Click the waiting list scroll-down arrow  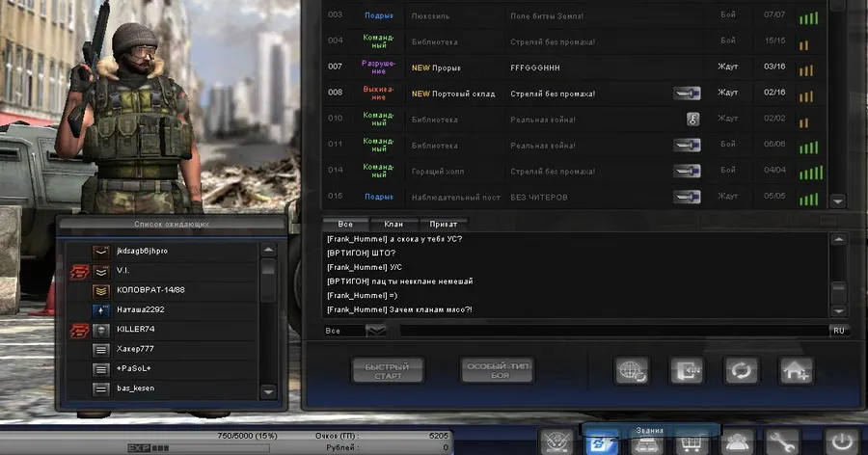pyautogui.click(x=268, y=392)
